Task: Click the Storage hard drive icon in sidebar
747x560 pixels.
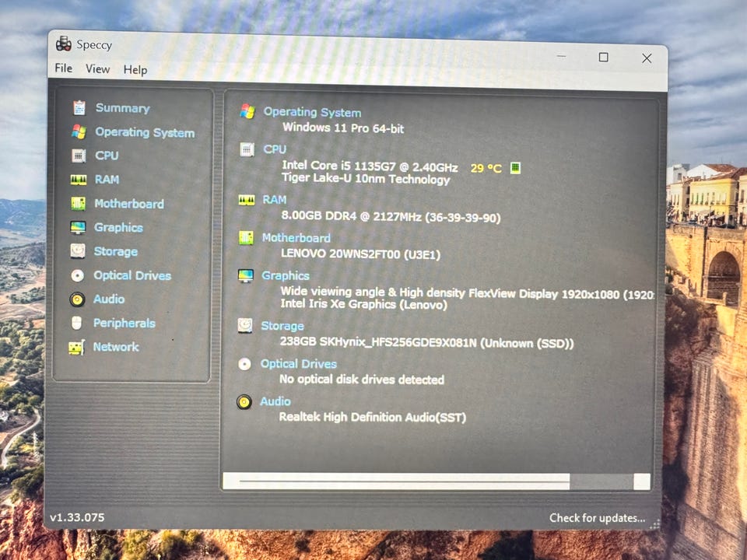Action: (78, 251)
